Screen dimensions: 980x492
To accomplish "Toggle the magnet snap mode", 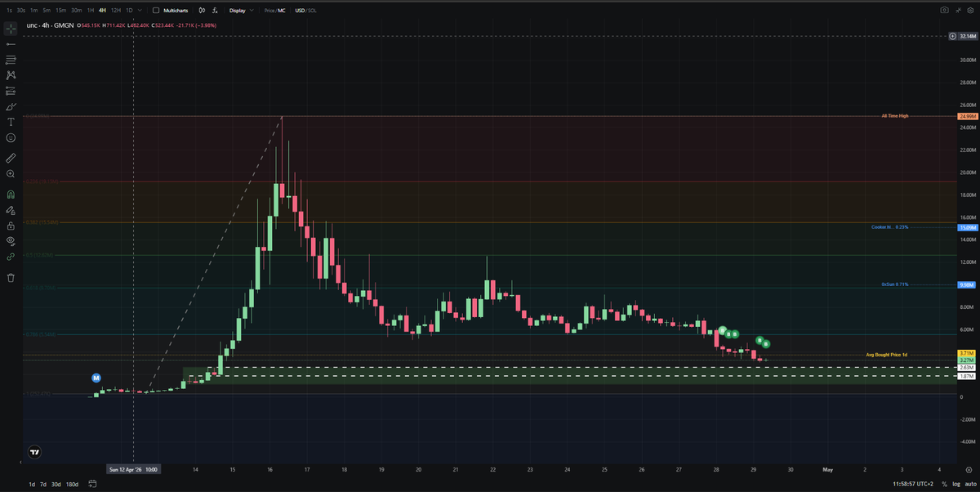I will click(x=11, y=195).
